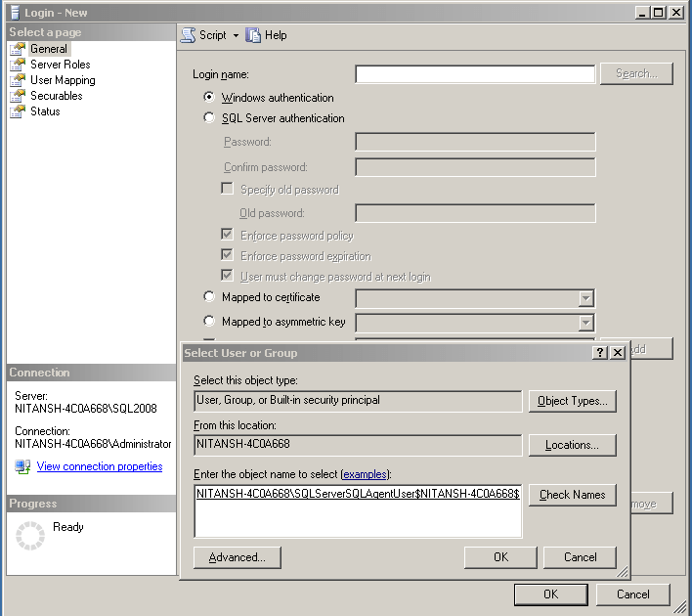Click the Login name text field
692x616 pixels.
click(474, 74)
